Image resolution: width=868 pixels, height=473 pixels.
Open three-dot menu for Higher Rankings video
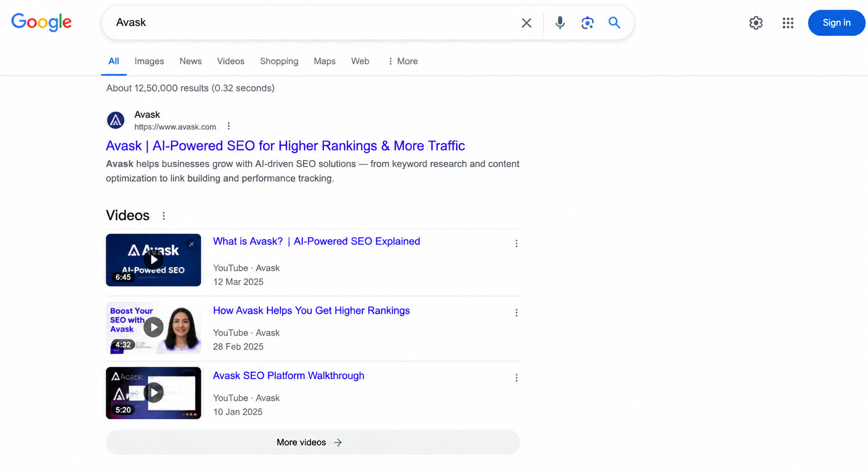pos(517,313)
